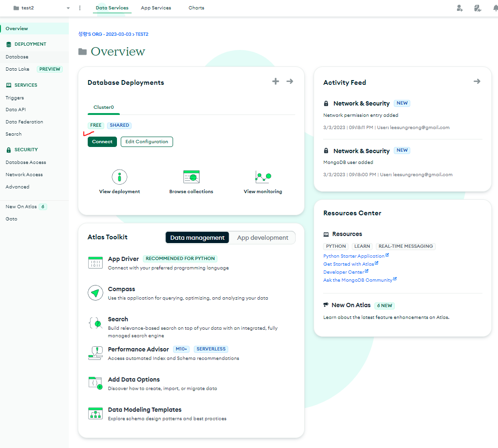Image resolution: width=498 pixels, height=448 pixels.
Task: Open Database in the sidebar
Action: [x=17, y=57]
